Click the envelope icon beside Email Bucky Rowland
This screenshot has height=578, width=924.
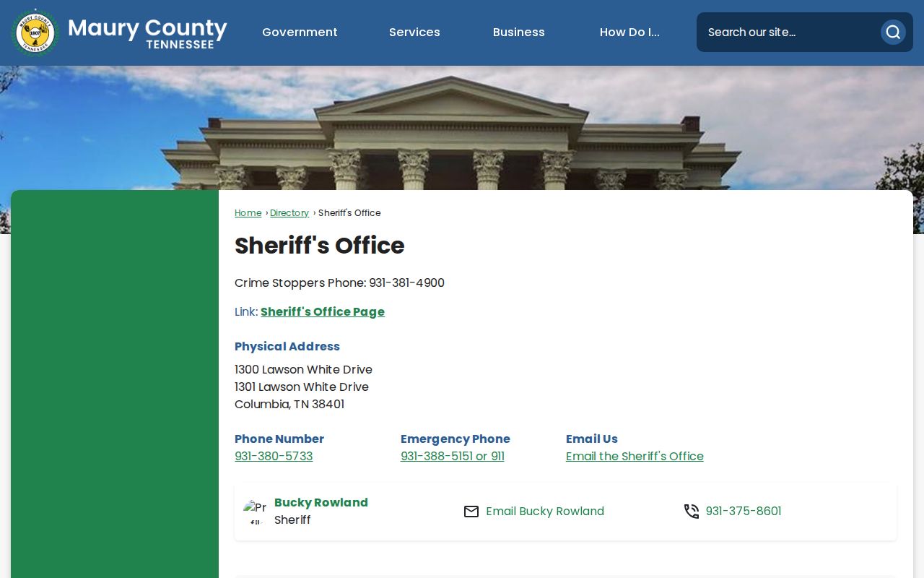[471, 512]
